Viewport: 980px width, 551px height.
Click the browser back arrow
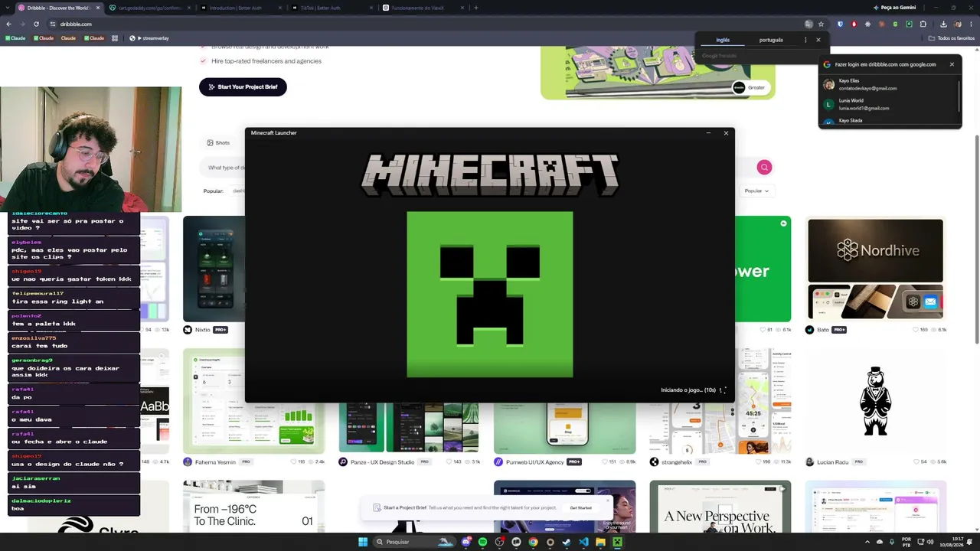(x=8, y=24)
